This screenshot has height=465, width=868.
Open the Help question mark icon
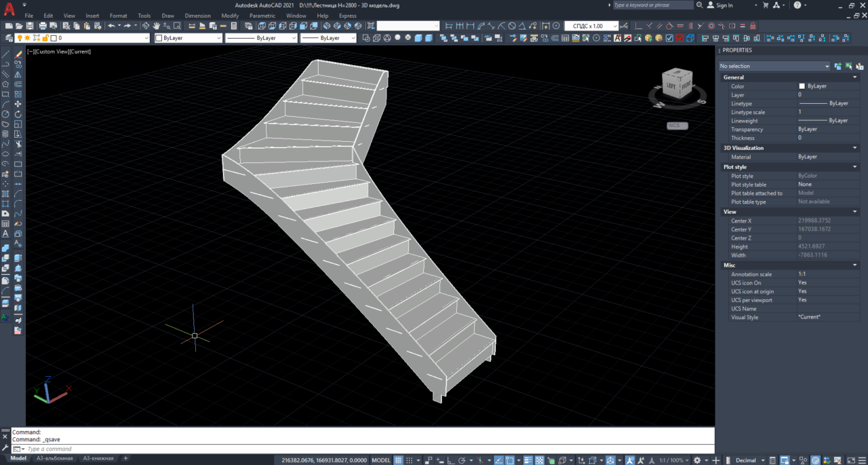click(797, 5)
